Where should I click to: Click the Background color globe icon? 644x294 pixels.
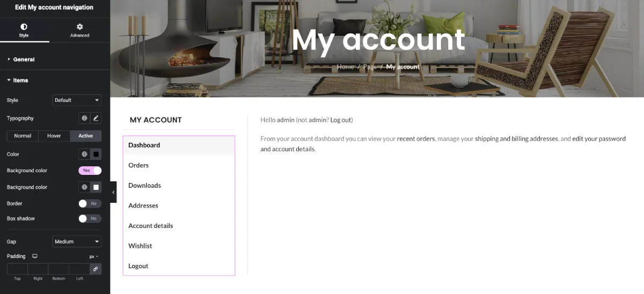[x=84, y=187]
